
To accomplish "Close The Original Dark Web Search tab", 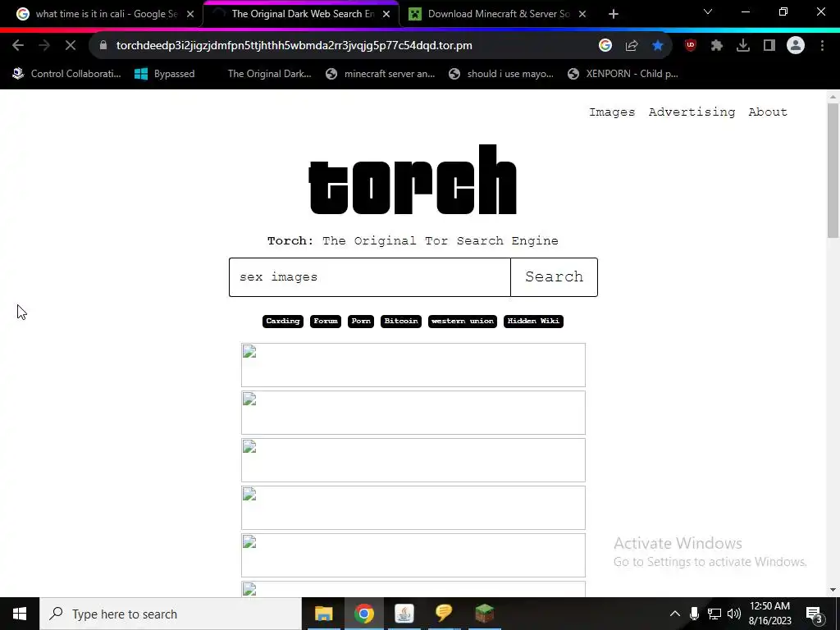I will pos(386,15).
